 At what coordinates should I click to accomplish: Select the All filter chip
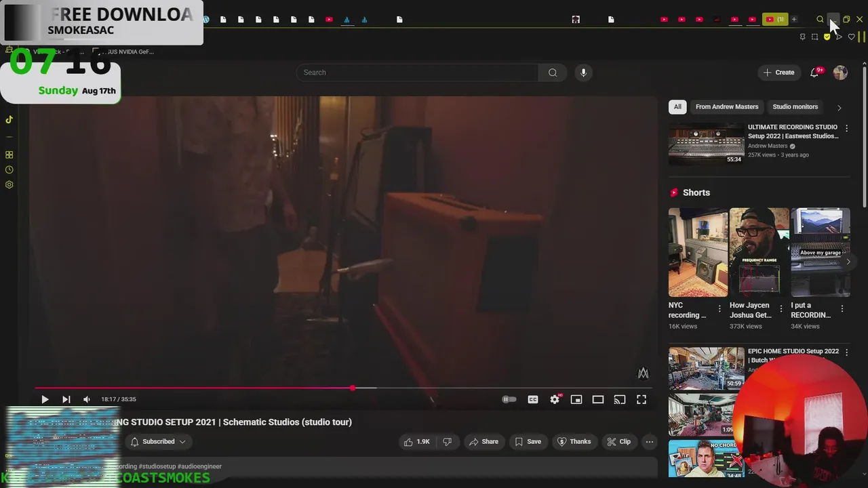[677, 106]
